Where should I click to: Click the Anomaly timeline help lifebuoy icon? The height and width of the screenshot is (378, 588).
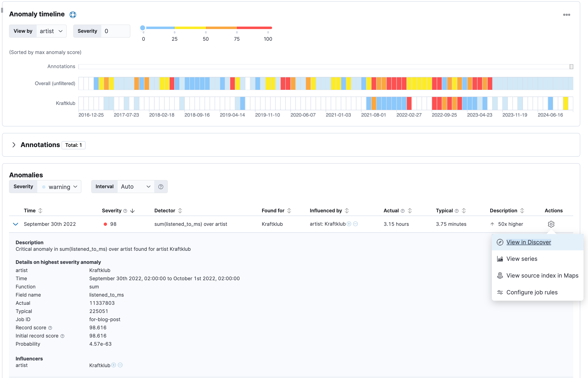coord(73,15)
